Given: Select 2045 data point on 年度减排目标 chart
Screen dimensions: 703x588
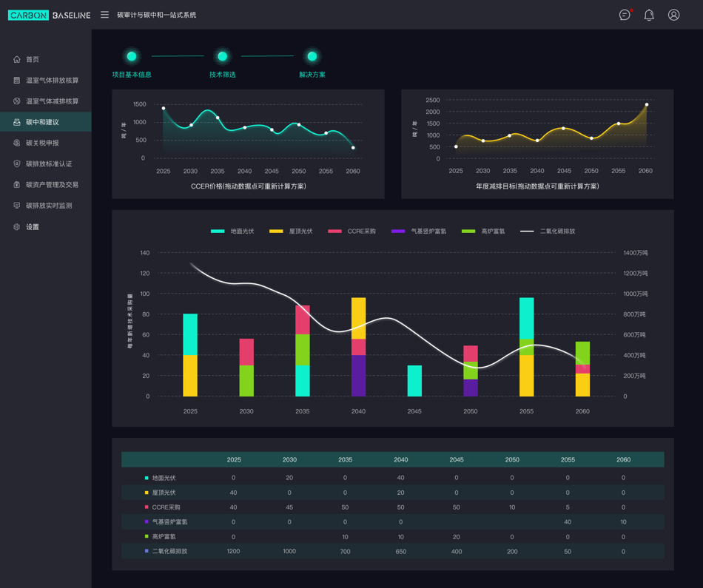Looking at the screenshot, I should tap(564, 128).
